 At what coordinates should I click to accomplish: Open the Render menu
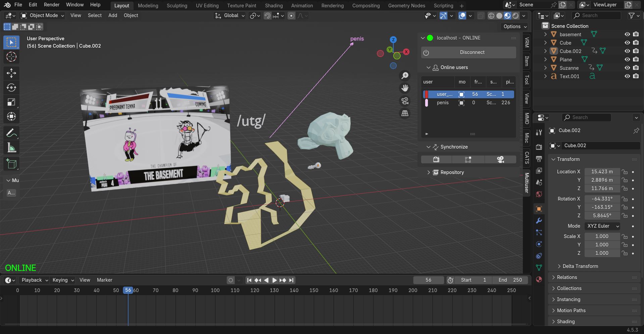coord(51,5)
